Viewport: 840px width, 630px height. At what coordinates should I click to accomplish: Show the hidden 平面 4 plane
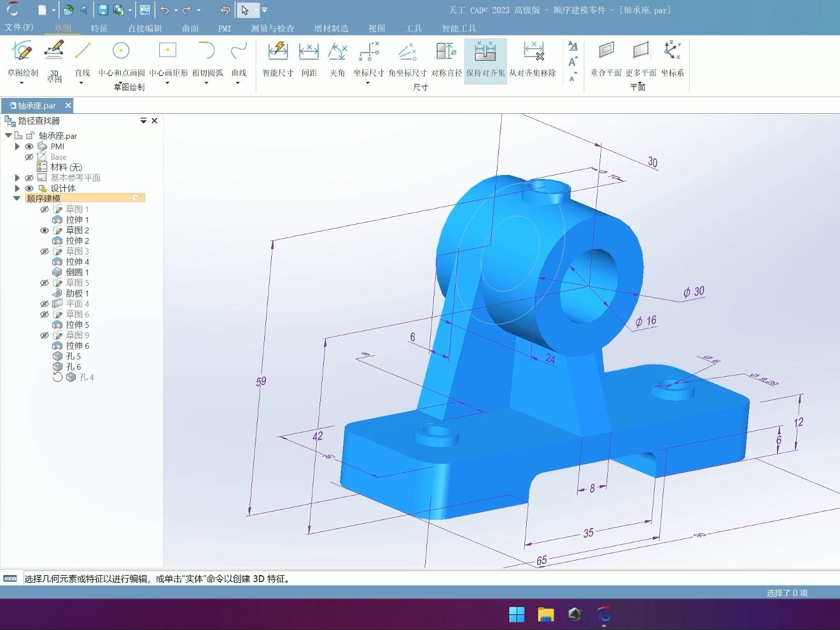pyautogui.click(x=44, y=304)
